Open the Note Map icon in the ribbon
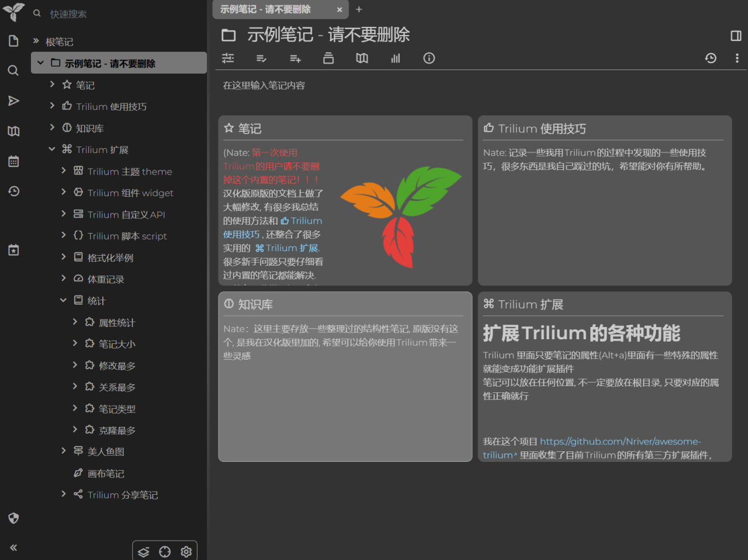748x560 pixels. pos(362,58)
